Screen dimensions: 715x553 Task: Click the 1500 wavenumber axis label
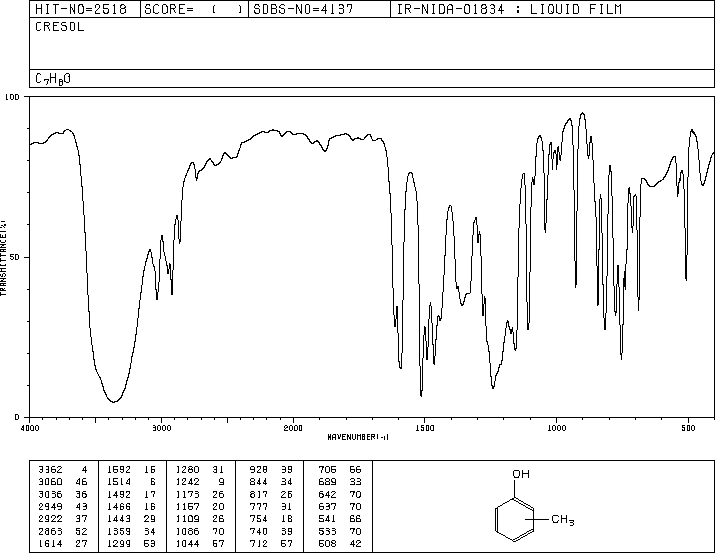pyautogui.click(x=425, y=428)
